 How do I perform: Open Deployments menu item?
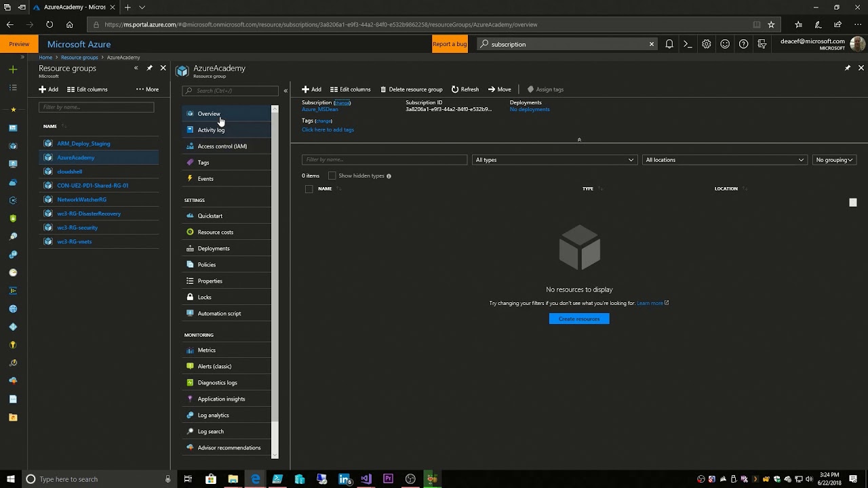[227, 248]
